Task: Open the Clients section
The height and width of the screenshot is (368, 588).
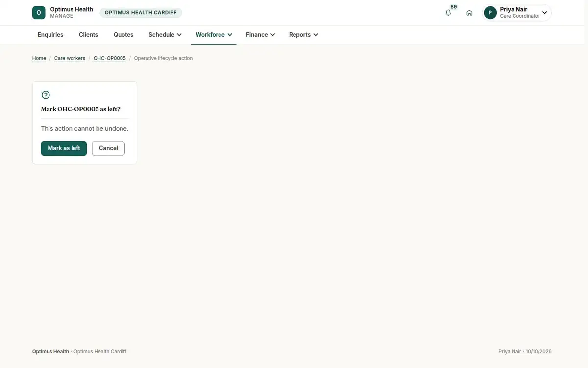Action: click(x=89, y=35)
